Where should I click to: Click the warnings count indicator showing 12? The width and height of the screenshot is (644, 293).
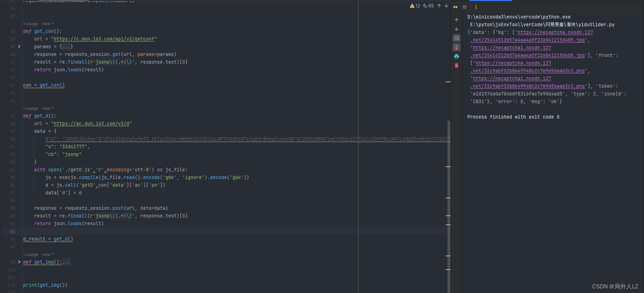[415, 6]
